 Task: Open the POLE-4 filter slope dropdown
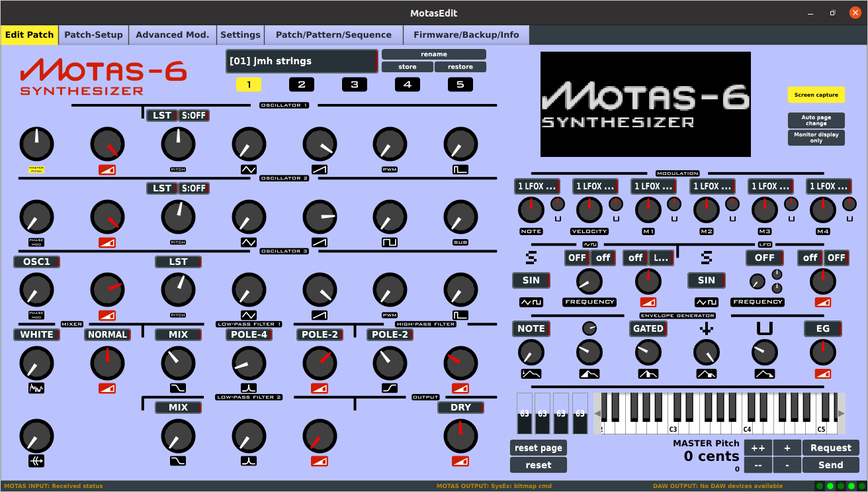click(249, 334)
